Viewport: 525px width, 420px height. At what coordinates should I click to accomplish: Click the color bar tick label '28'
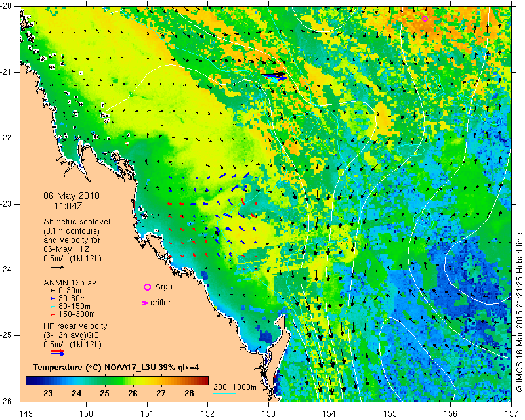(x=189, y=394)
